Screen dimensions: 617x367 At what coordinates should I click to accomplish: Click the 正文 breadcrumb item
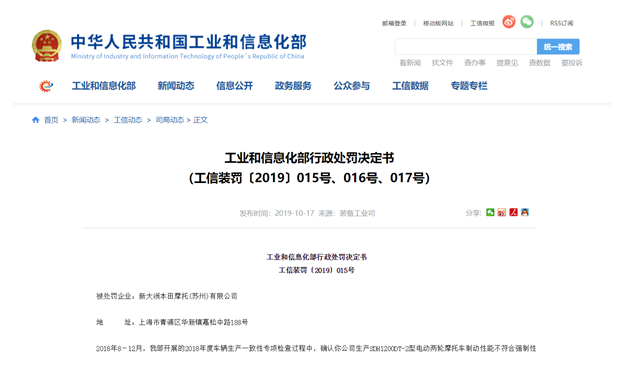coord(200,120)
